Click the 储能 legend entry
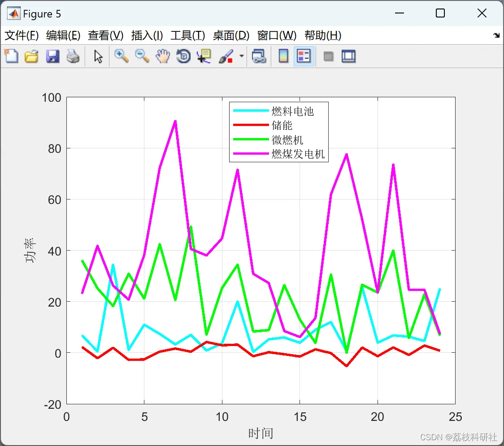Screen dimensions: 504x446 click(282, 126)
